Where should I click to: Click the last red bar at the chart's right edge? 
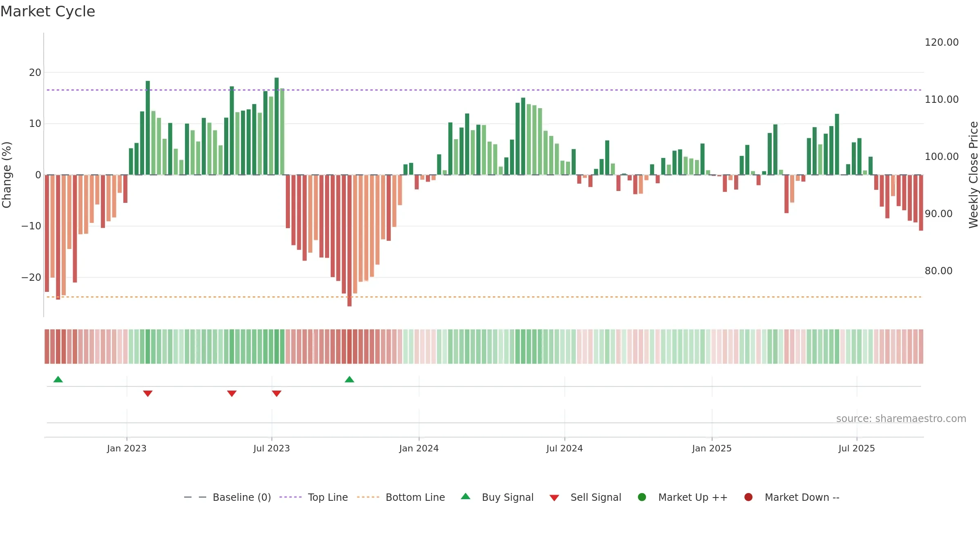tap(921, 203)
